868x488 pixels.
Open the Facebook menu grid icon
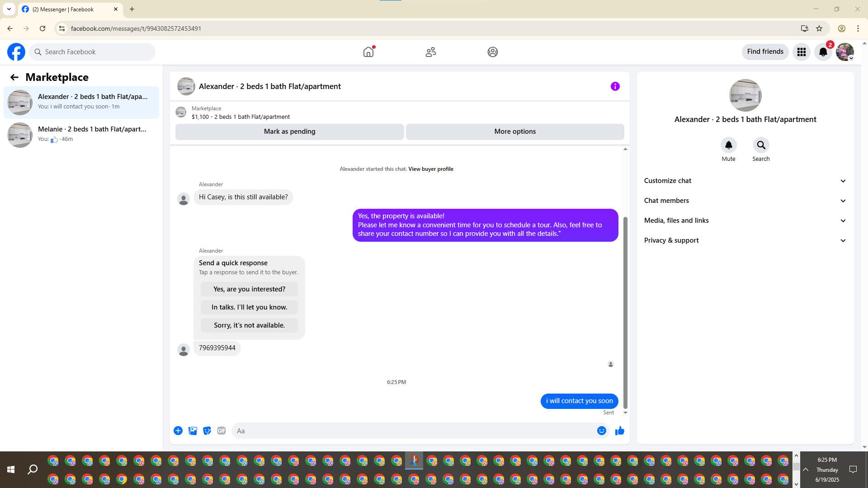click(802, 52)
